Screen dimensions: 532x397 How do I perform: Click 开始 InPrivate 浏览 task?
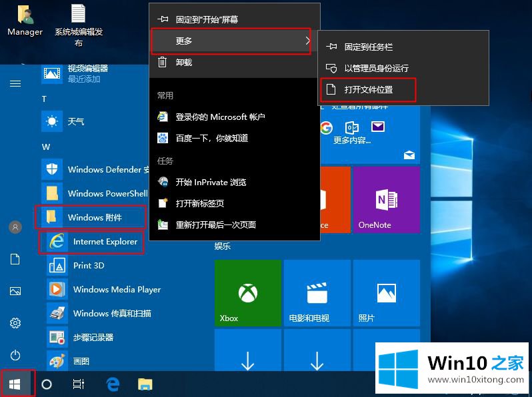point(210,182)
